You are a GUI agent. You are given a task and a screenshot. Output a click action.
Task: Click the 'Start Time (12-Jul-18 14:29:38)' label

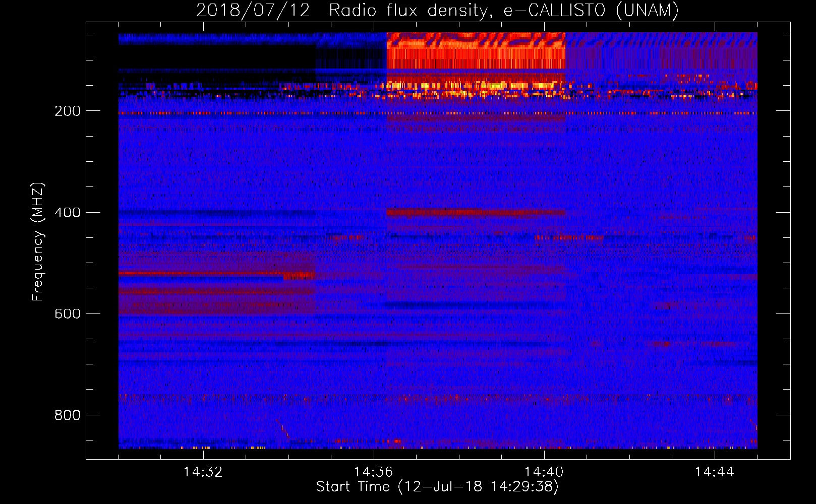coord(437,487)
